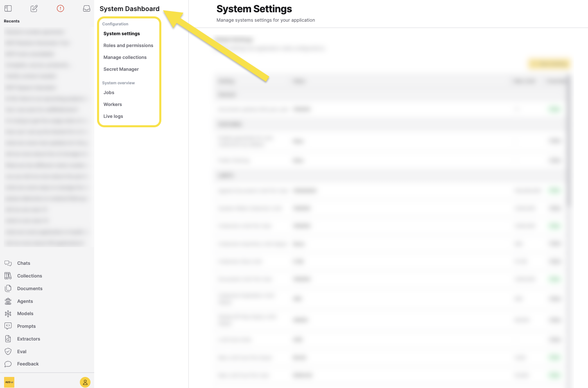
Task: Select the Prompts speech-bubble icon
Action: 8,326
